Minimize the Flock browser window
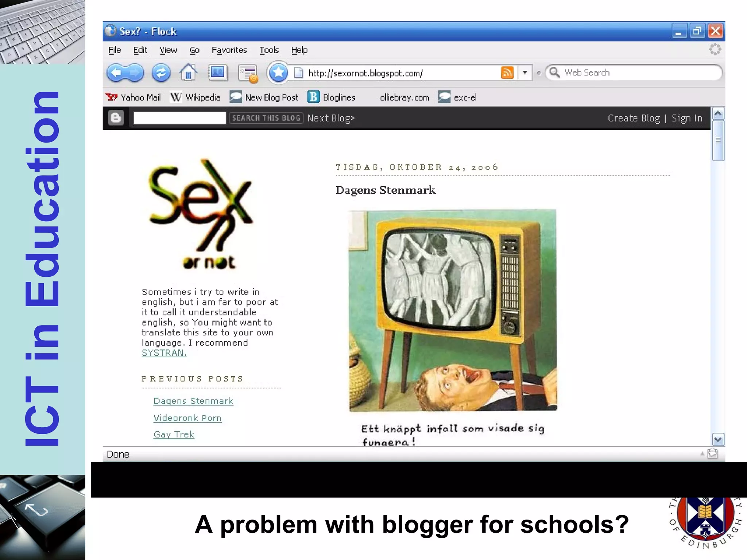747x560 pixels. 680,31
